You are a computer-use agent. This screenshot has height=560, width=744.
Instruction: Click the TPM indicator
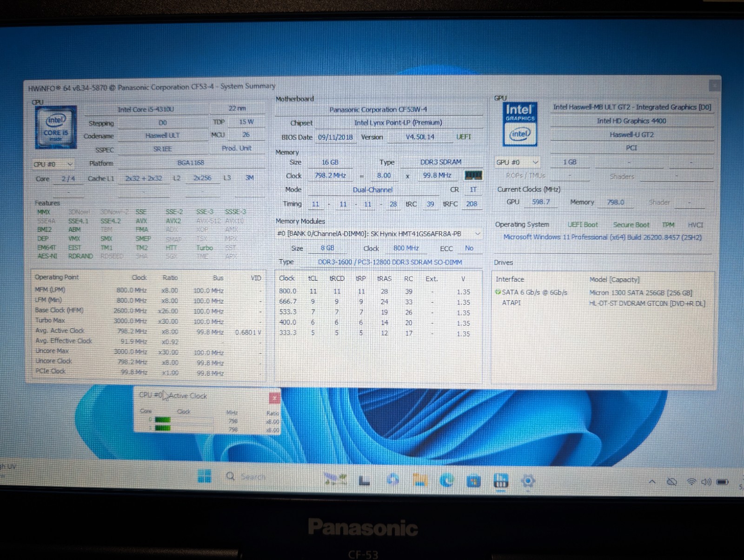[x=668, y=225]
